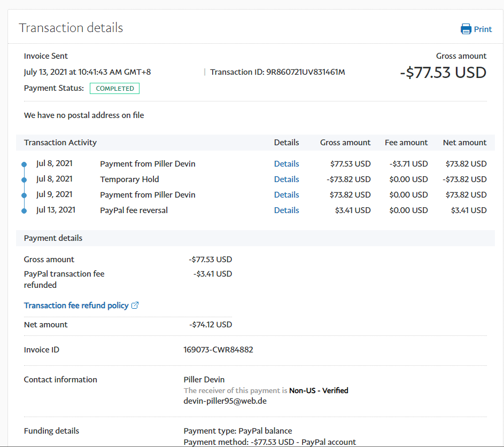The width and height of the screenshot is (504, 447).
Task: Click the timeline dot for Jul 13 fee reversal
Action: coord(24,211)
